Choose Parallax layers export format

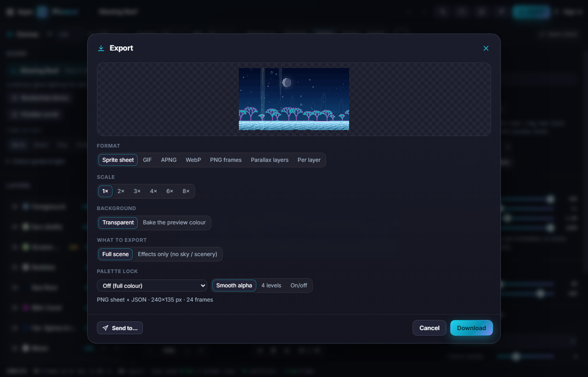(x=270, y=160)
